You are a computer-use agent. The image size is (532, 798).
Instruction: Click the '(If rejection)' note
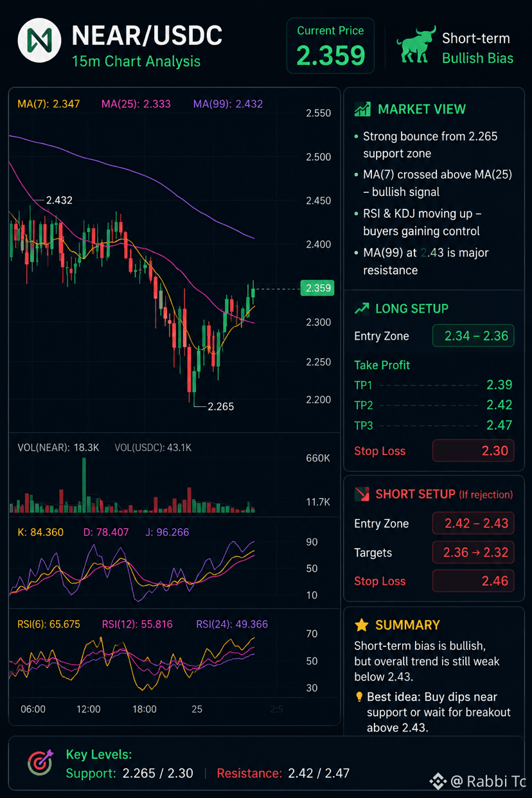[x=486, y=495]
